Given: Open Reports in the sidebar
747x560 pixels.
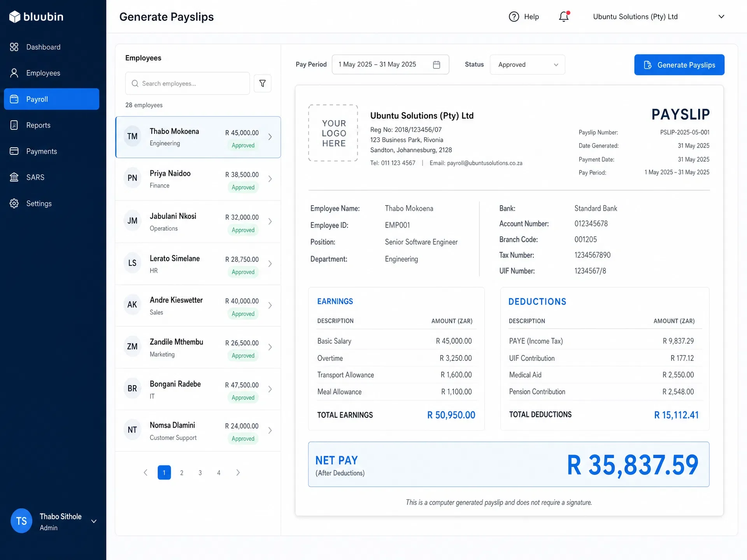Looking at the screenshot, I should coord(51,125).
